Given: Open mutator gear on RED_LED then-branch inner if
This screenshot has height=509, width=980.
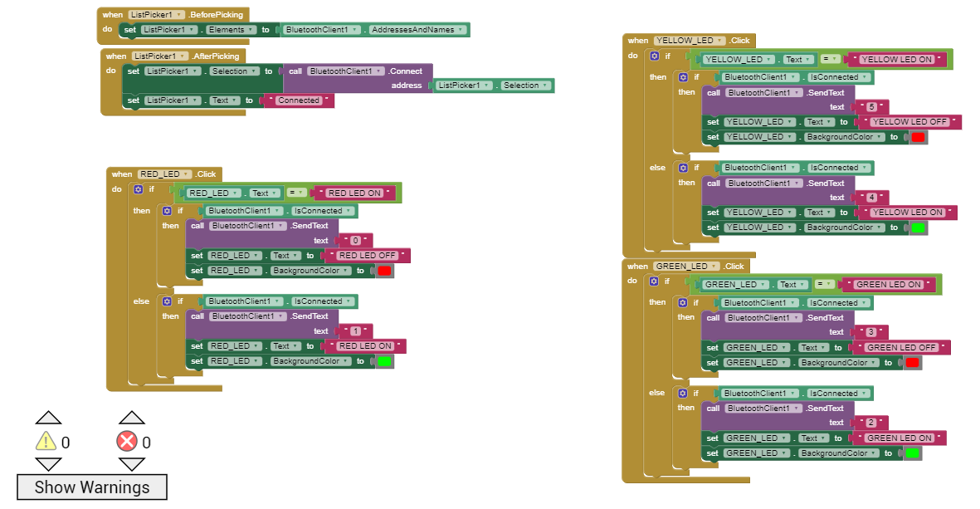Looking at the screenshot, I should 167,212.
